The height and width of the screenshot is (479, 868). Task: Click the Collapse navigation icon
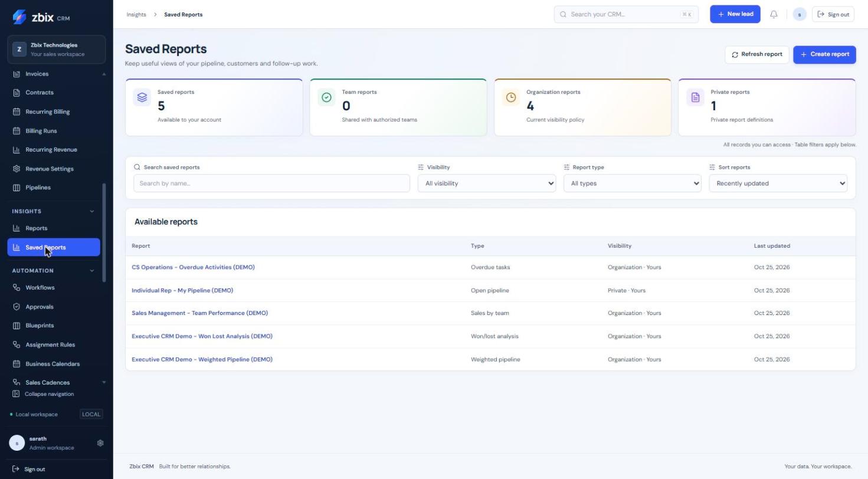(x=16, y=394)
